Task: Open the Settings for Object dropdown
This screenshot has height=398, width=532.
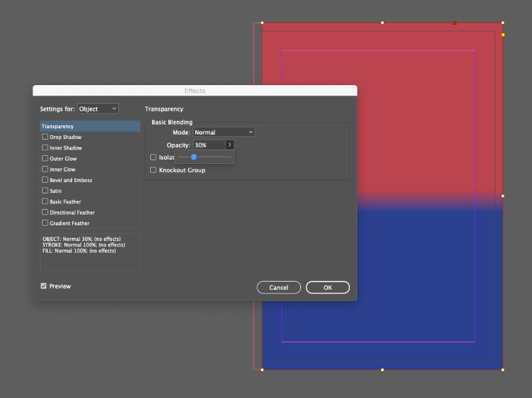Action: [98, 109]
